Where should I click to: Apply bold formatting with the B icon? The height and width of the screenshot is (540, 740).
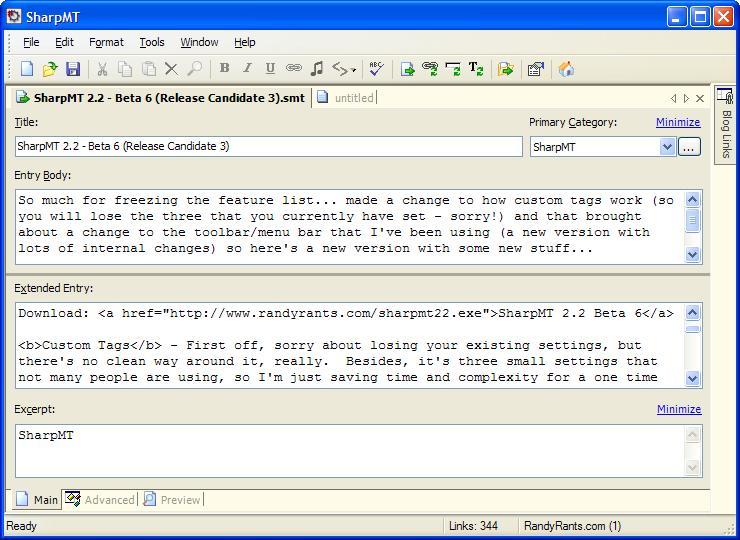pos(224,68)
